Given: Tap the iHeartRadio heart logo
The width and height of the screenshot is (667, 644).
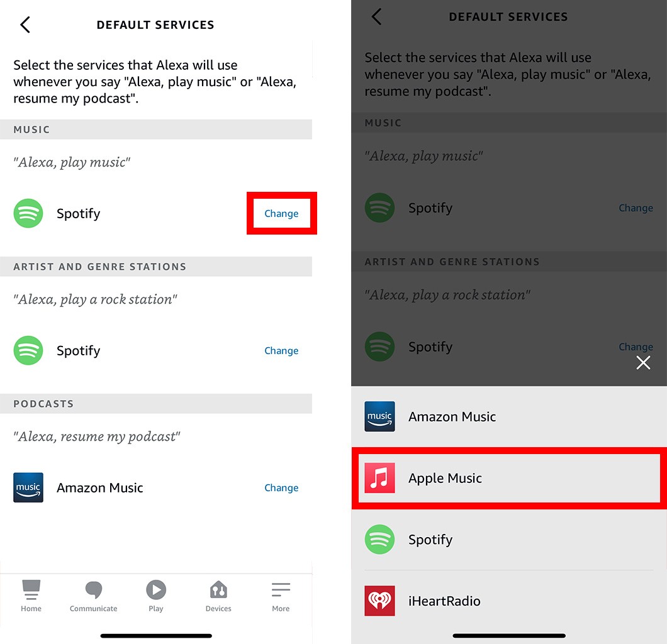Looking at the screenshot, I should pos(379,601).
